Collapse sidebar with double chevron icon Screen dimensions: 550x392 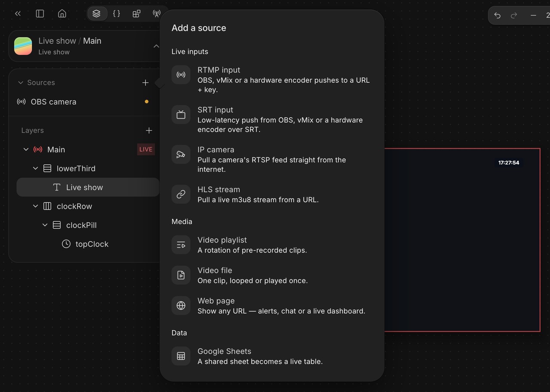pyautogui.click(x=18, y=14)
